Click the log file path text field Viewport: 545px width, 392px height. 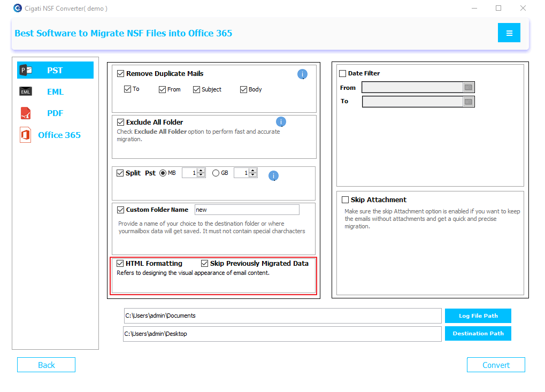[283, 316]
